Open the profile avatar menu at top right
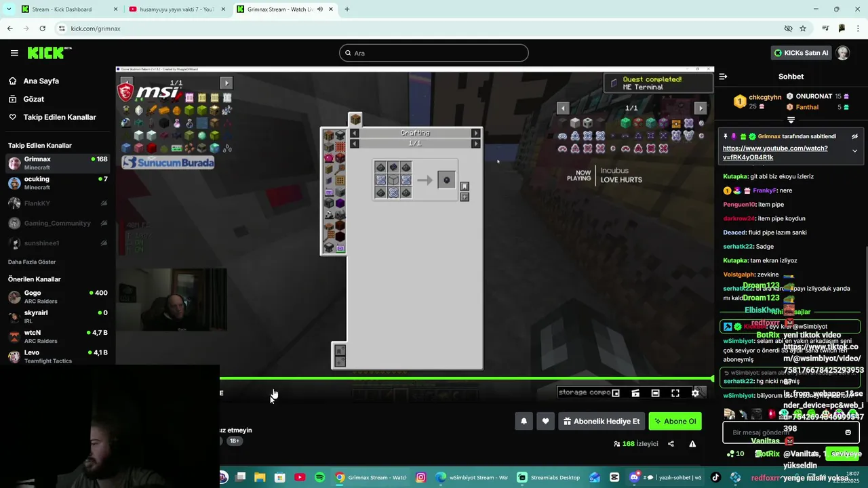The width and height of the screenshot is (868, 488). tap(843, 53)
